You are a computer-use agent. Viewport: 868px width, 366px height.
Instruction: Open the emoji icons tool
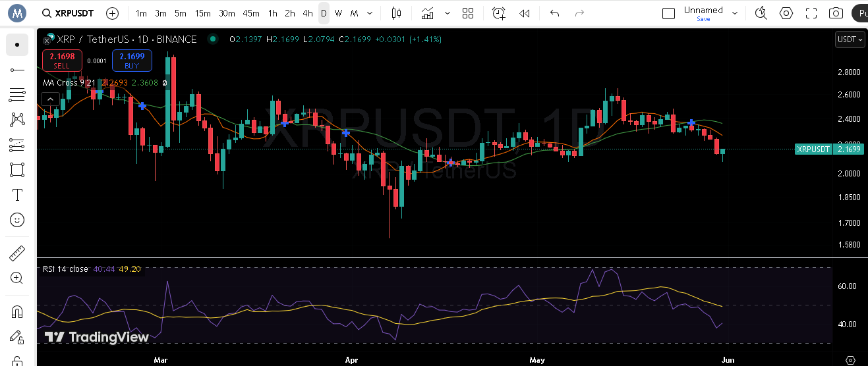[x=17, y=220]
